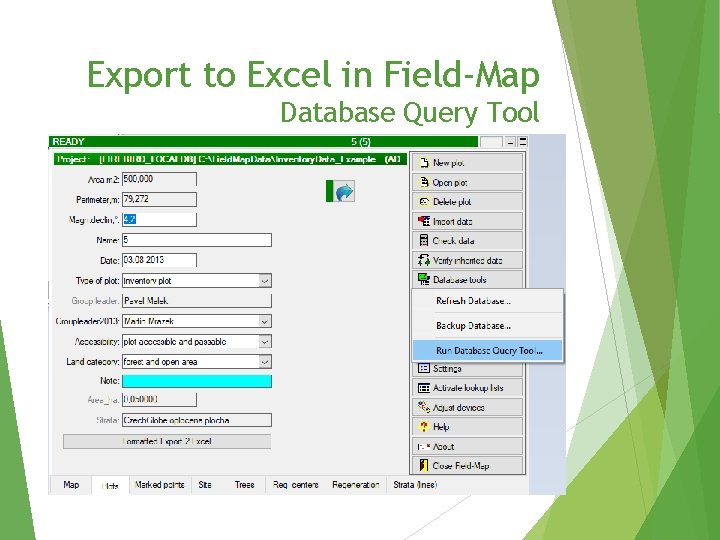Click the Open plot icon
Screen dimensions: 720x540
[x=424, y=182]
